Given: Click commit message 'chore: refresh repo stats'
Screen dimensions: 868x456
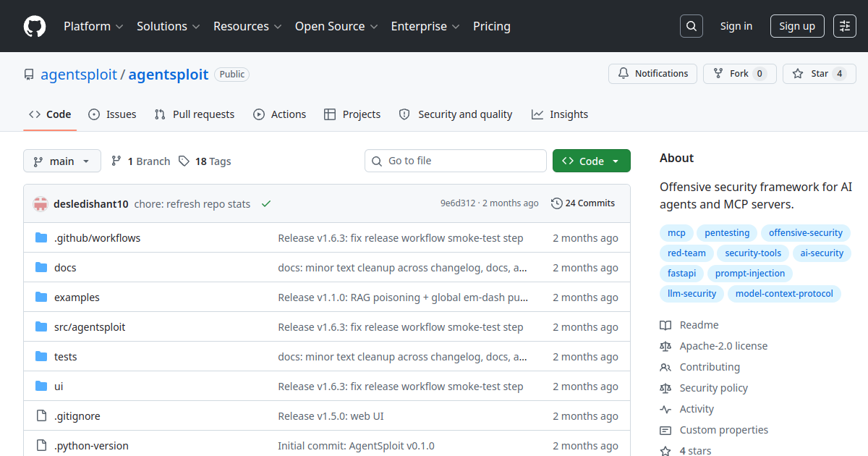Looking at the screenshot, I should pos(192,204).
